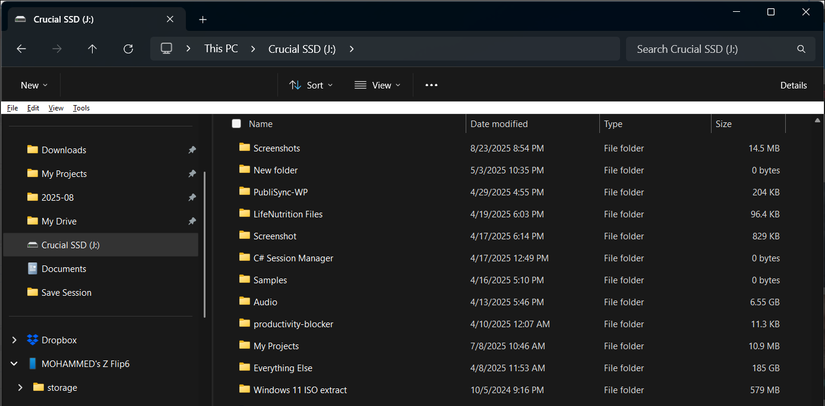This screenshot has width=825, height=406.
Task: Open the File menu
Action: (x=12, y=108)
